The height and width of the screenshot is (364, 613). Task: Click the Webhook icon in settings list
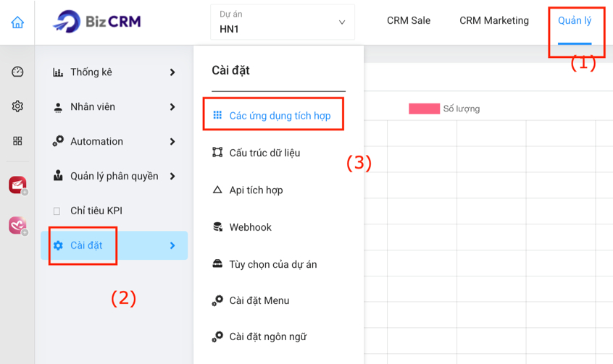point(217,227)
